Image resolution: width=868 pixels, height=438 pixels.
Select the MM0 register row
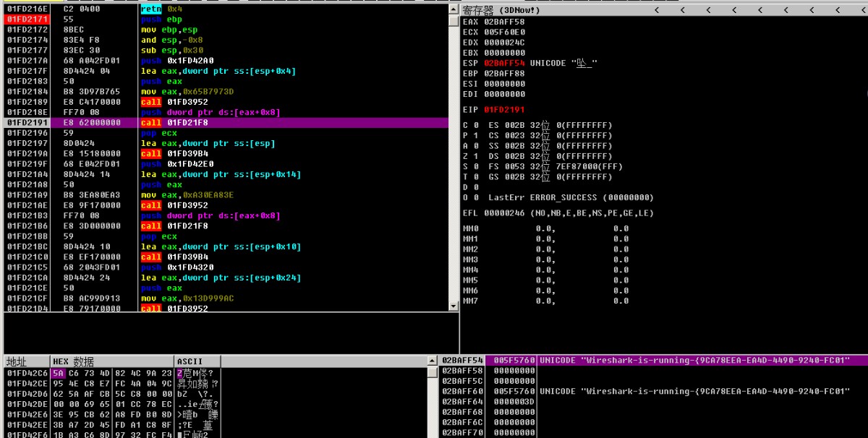click(x=546, y=228)
